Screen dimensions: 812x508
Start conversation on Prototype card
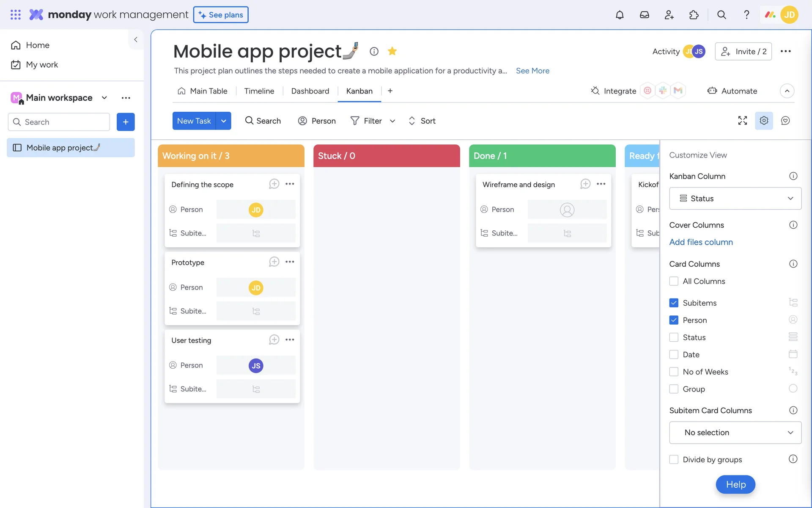pyautogui.click(x=274, y=262)
